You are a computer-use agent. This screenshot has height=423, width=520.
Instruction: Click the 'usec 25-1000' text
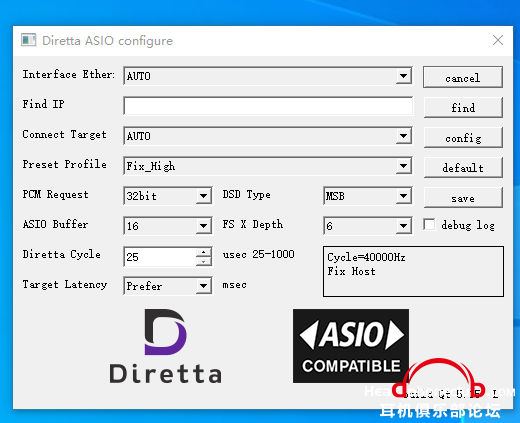click(x=258, y=254)
